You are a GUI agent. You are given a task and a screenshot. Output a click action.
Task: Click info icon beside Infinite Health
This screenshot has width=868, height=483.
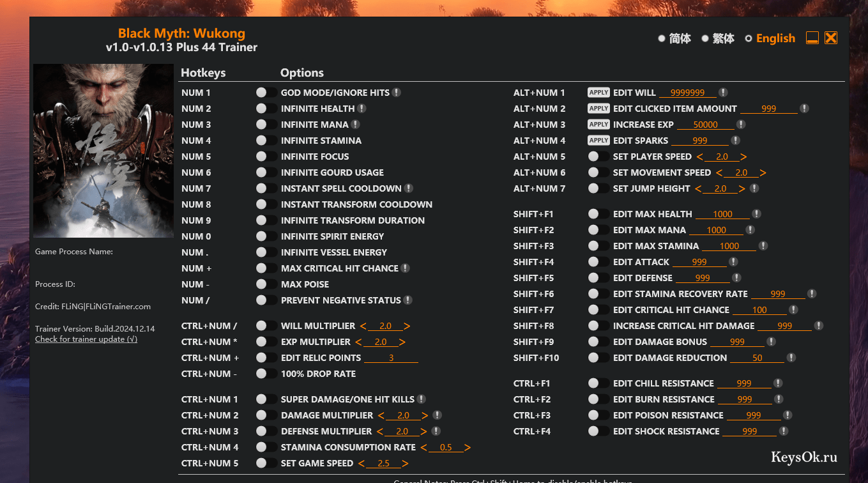point(362,109)
